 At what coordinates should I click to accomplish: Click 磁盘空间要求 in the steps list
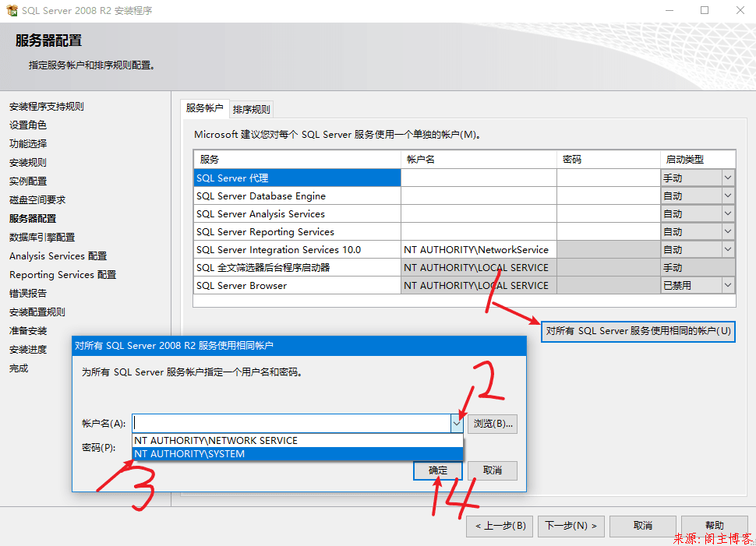point(37,200)
